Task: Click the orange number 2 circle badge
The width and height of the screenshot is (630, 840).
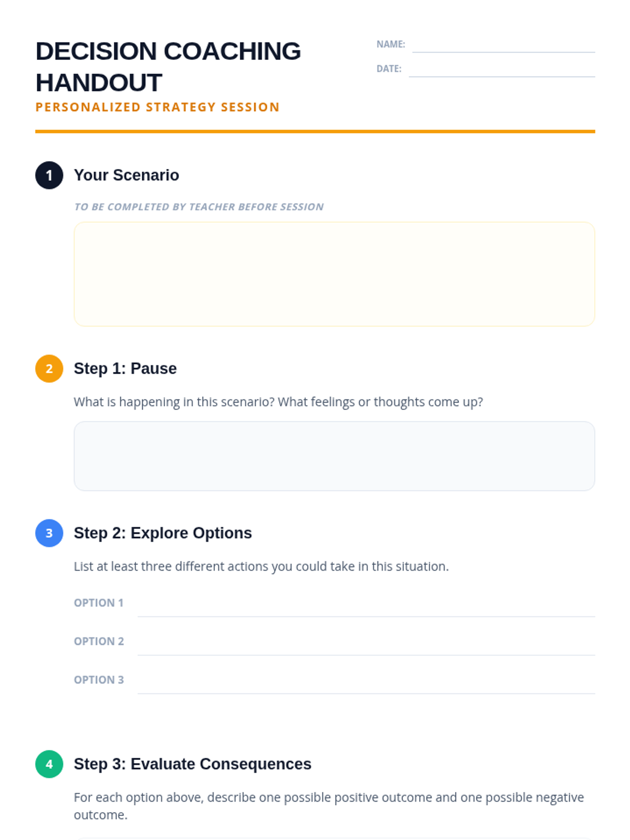Action: (49, 369)
